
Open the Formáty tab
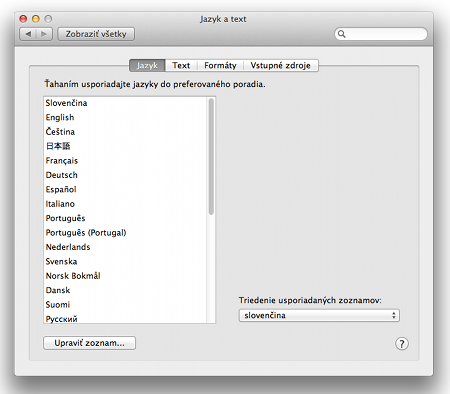(x=220, y=65)
